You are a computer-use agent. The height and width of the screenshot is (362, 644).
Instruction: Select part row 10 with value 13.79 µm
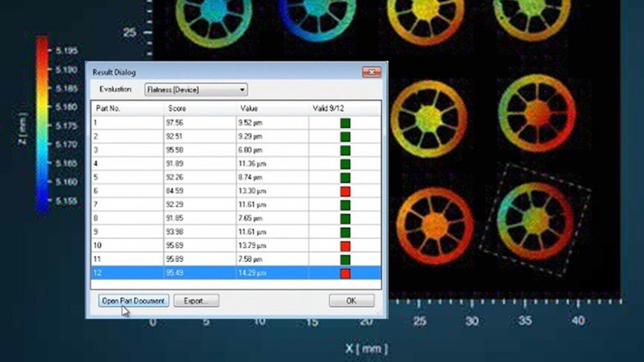point(236,245)
